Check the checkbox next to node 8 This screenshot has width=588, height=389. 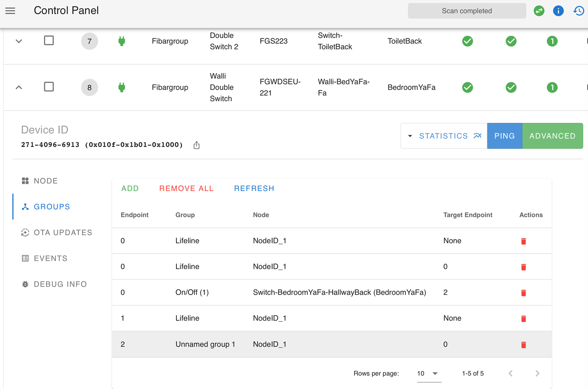tap(49, 87)
